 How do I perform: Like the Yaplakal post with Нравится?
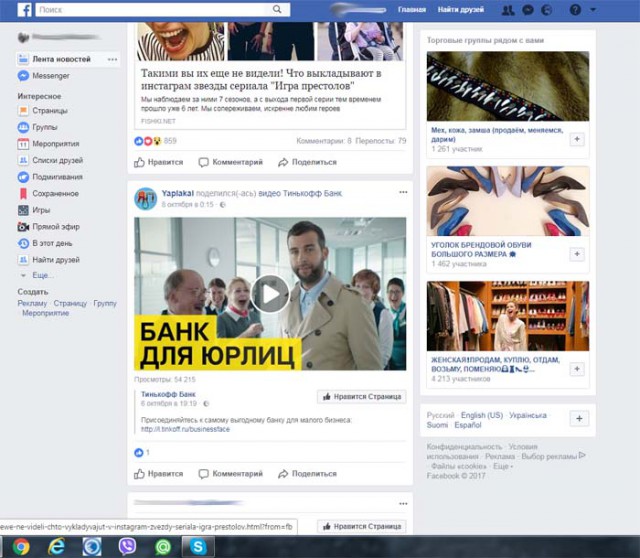(159, 474)
